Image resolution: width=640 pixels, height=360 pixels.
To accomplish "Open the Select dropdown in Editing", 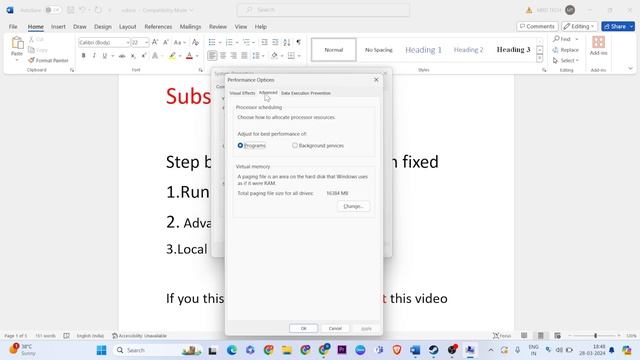I will tap(566, 60).
